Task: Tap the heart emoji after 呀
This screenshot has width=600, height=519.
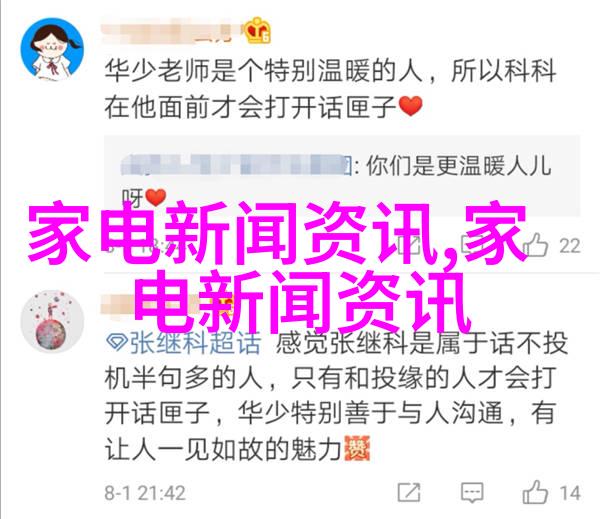Action: (x=156, y=198)
